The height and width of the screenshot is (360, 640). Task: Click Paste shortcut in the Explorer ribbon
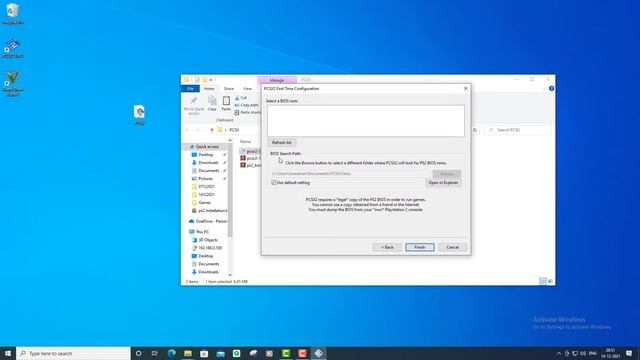(x=247, y=112)
